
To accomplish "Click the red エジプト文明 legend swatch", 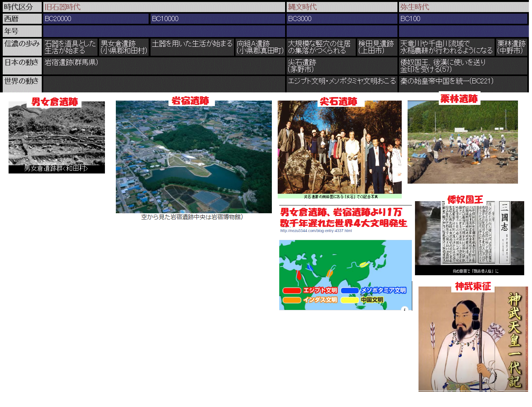I will [x=291, y=290].
